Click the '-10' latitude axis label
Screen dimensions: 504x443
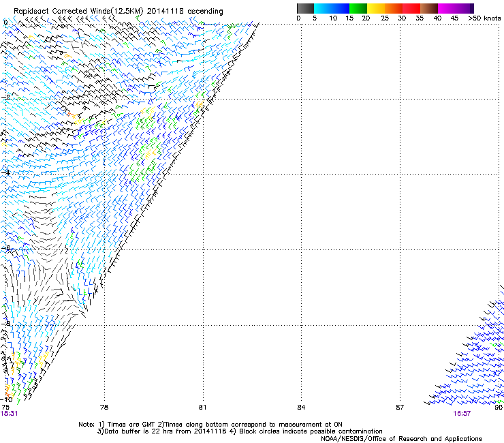point(7,399)
